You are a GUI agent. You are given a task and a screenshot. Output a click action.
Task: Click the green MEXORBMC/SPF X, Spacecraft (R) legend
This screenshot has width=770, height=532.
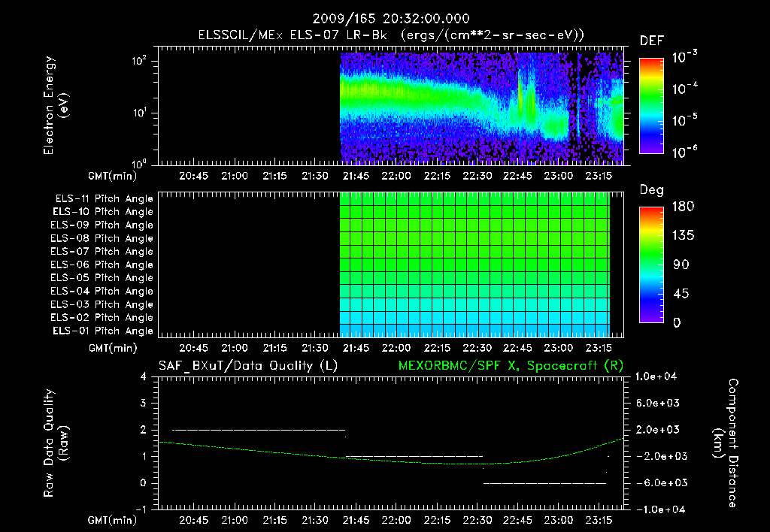coord(511,366)
